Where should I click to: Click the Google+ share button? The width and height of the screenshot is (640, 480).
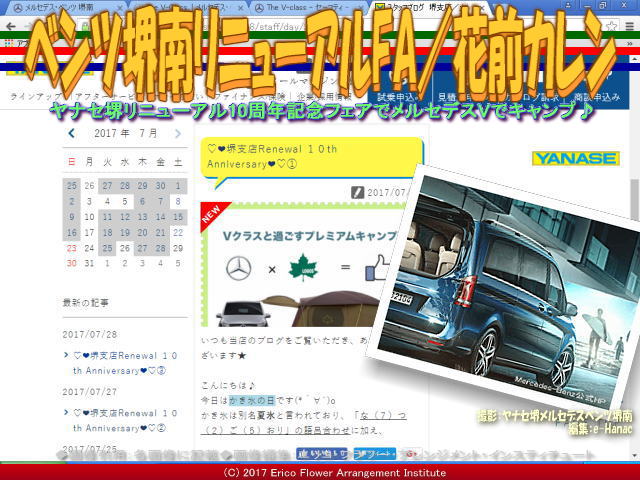[410, 453]
